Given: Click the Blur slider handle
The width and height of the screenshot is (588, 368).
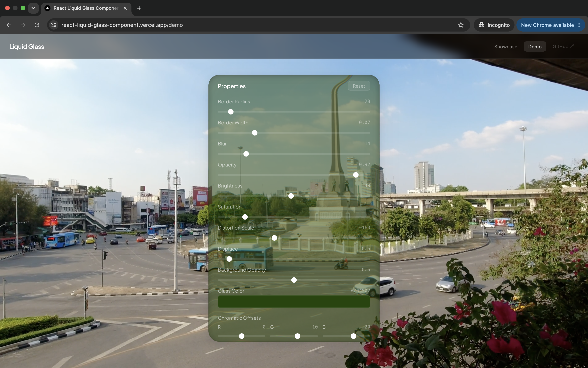Looking at the screenshot, I should point(246,154).
